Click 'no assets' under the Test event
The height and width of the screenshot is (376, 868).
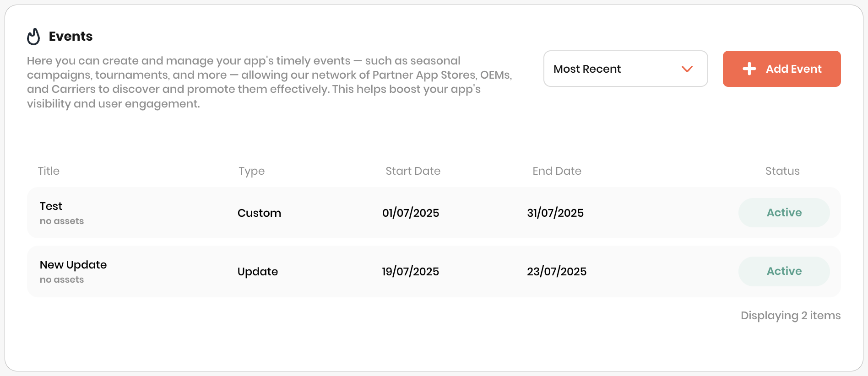[x=62, y=221]
